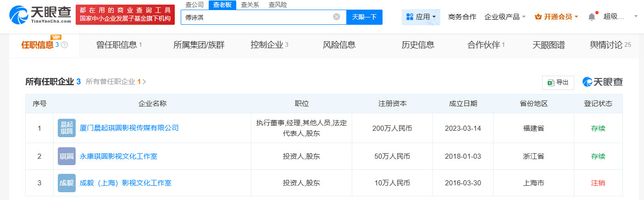Screen dimensions: 644x200
Task: Click 晨起琪圆 company logo thumbnail
Action: tap(67, 128)
